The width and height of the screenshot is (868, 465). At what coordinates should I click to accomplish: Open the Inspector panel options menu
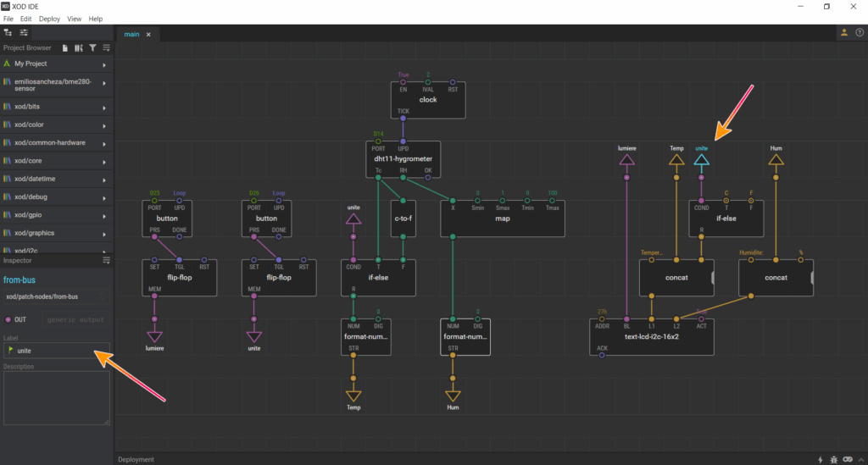(x=106, y=260)
